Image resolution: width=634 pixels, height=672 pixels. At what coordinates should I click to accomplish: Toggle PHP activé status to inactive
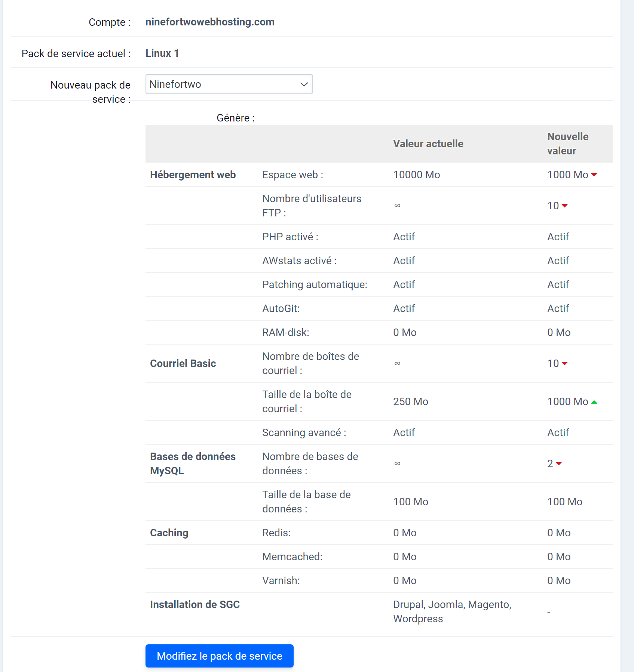pyautogui.click(x=558, y=237)
